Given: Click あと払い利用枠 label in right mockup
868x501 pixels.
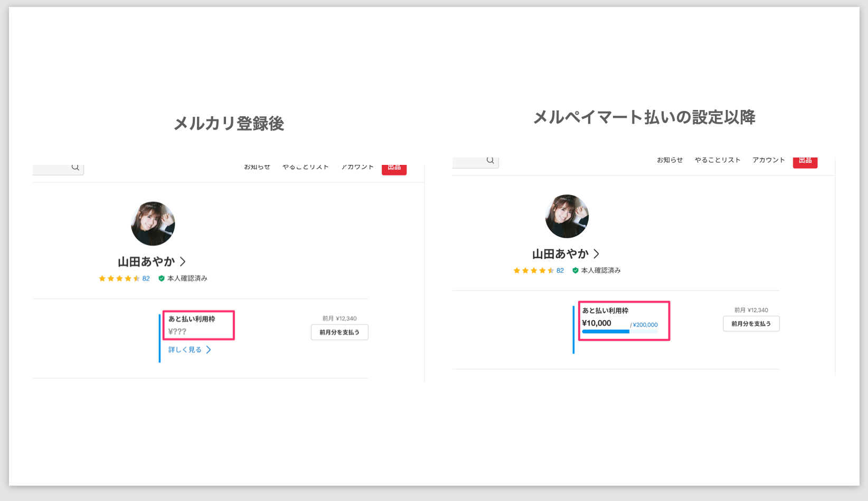Looking at the screenshot, I should coord(606,311).
